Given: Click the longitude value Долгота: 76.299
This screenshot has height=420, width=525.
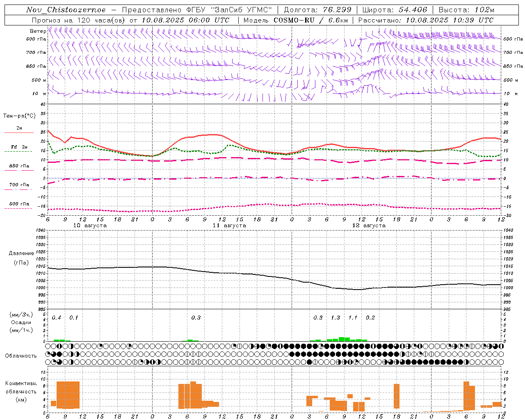Looking at the screenshot, I should click(317, 10).
